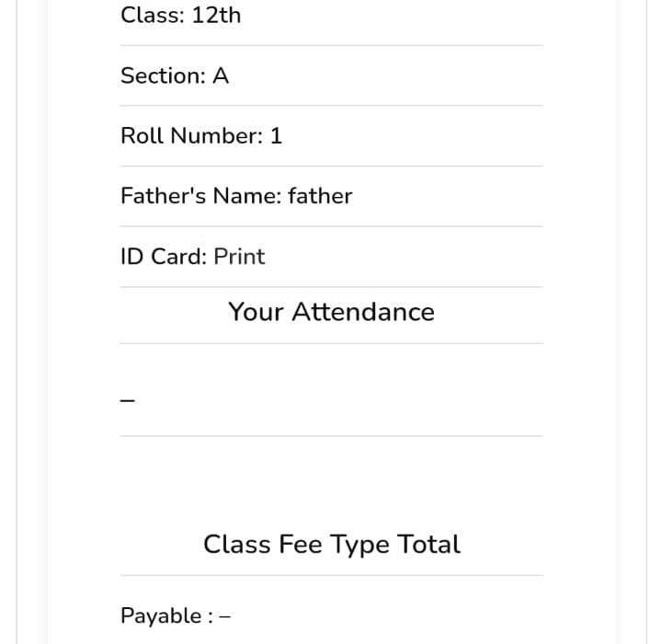The image size is (662, 644).
Task: Click the word Type in fee heading
Action: pyautogui.click(x=360, y=544)
